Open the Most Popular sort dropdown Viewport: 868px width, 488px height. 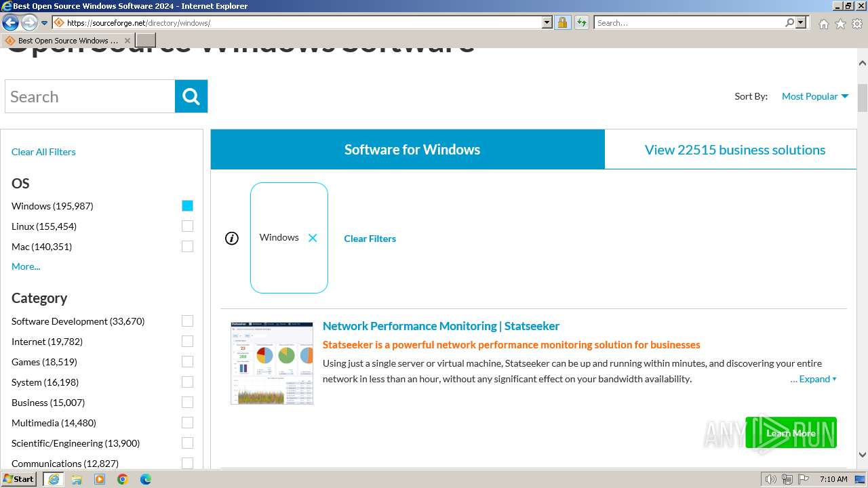(x=815, y=96)
